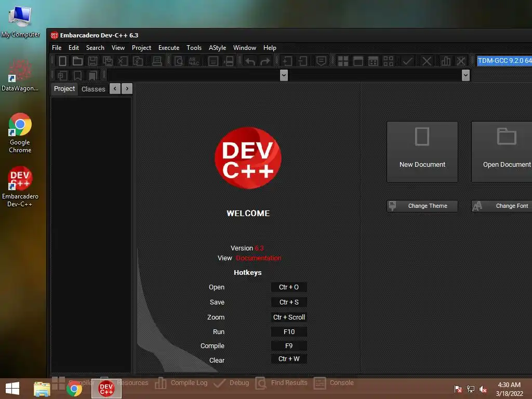Click the Dev-C++ taskbar button
Image resolution: width=532 pixels, height=399 pixels.
click(x=106, y=389)
